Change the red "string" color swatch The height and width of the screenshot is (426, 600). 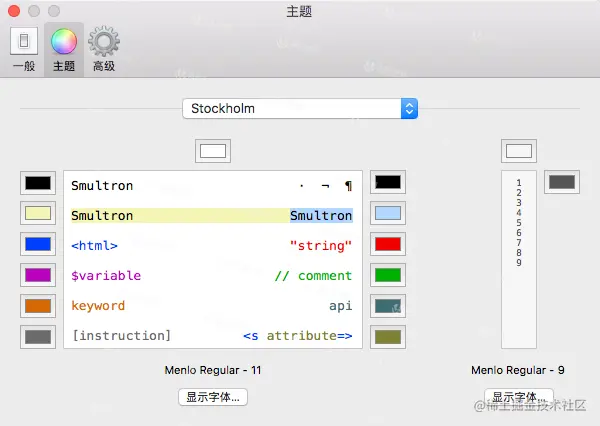pyautogui.click(x=388, y=244)
